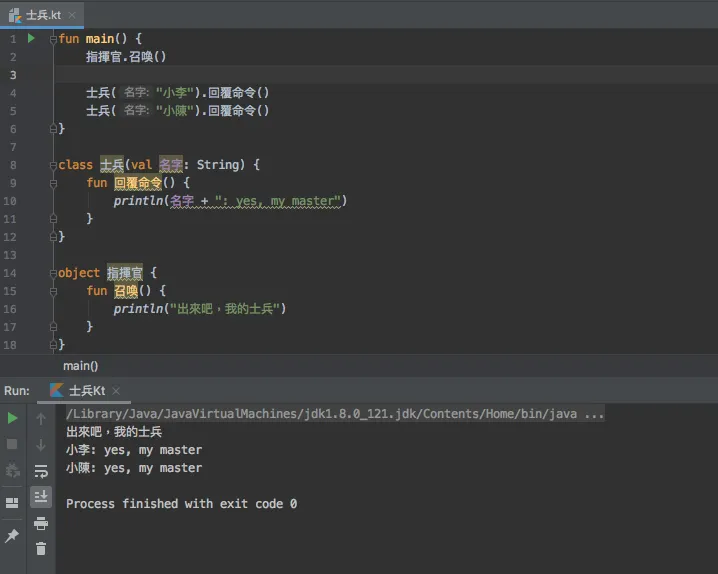Screen dimensions: 718x574
Task: Click the fold end marker on line 12
Action: click(x=53, y=237)
